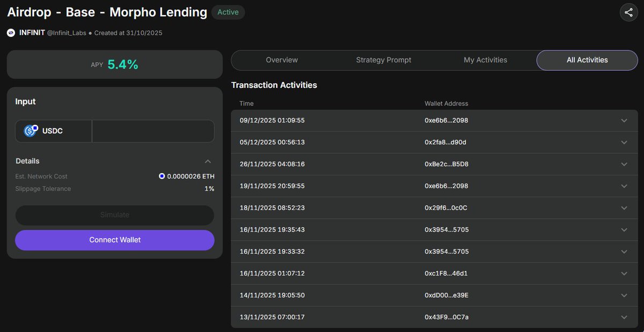The image size is (644, 332).
Task: Open the @Infinit_Labs handle link
Action: coord(67,33)
